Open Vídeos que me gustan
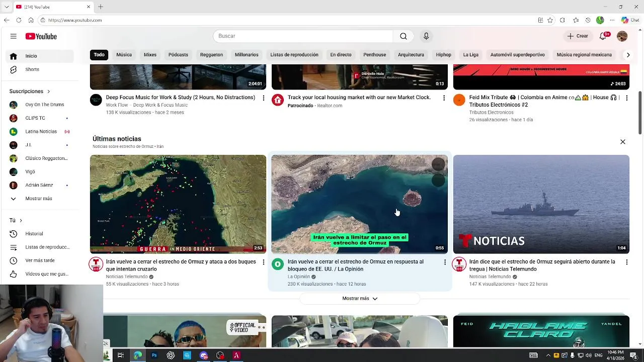This screenshot has width=644, height=362. (x=39, y=274)
